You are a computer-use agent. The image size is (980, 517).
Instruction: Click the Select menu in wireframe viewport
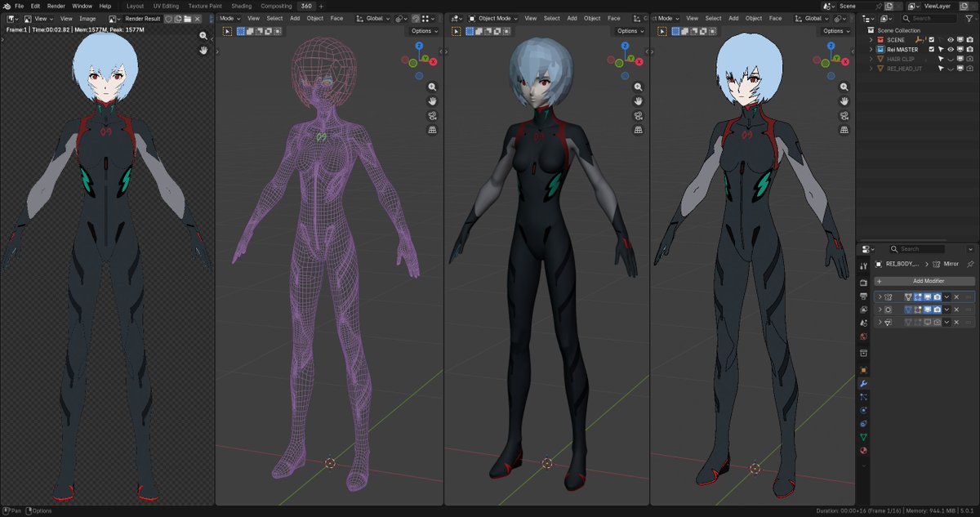tap(274, 18)
